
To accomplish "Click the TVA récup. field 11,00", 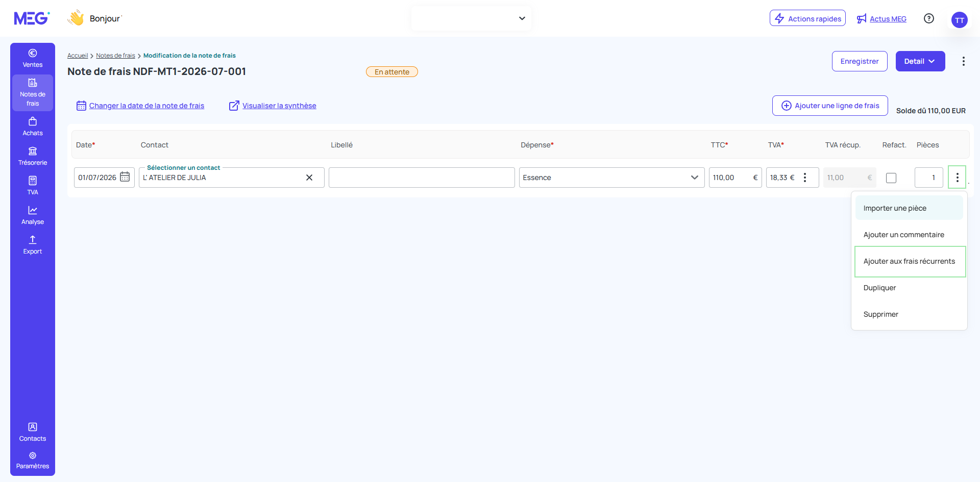I will click(x=849, y=177).
